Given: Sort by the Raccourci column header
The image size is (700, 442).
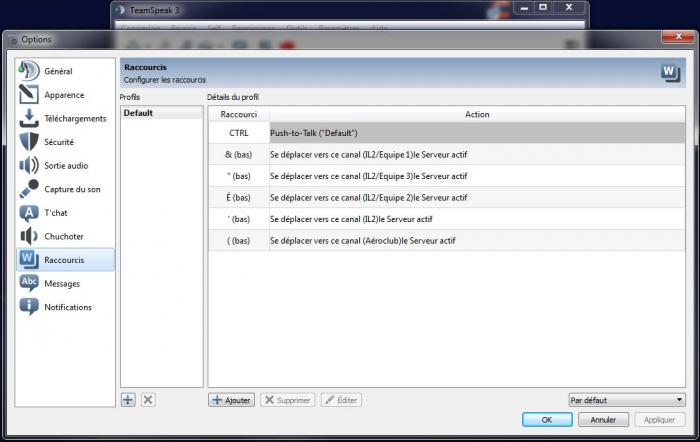Looking at the screenshot, I should pyautogui.click(x=239, y=114).
